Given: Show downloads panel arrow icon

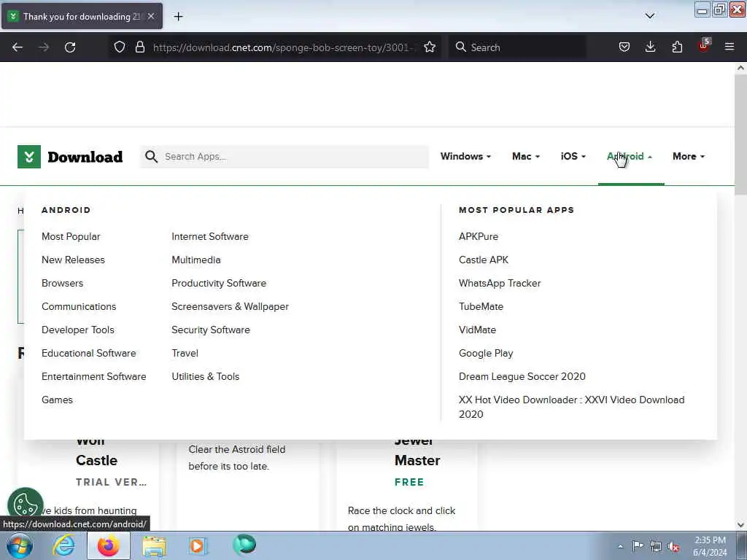Looking at the screenshot, I should (650, 47).
